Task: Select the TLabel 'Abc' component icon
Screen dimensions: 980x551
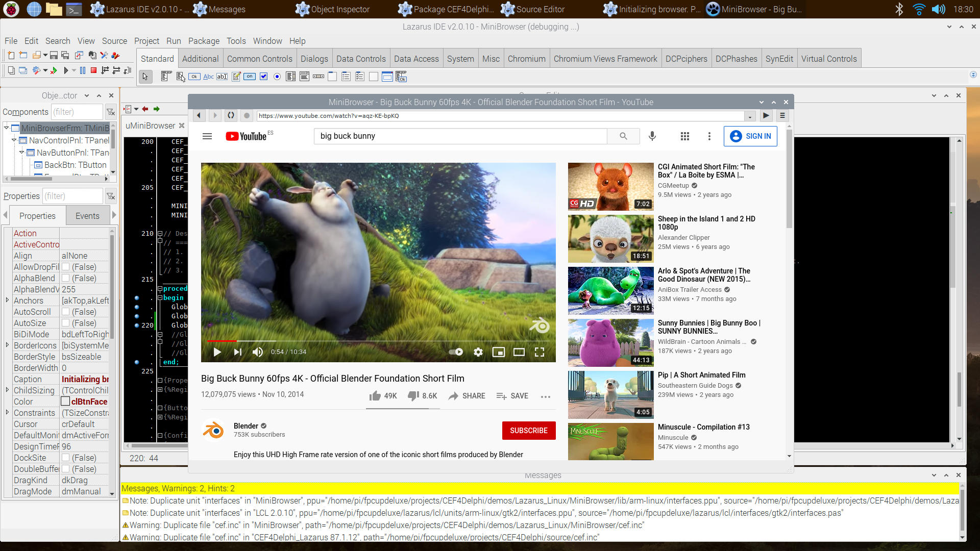Action: point(208,77)
